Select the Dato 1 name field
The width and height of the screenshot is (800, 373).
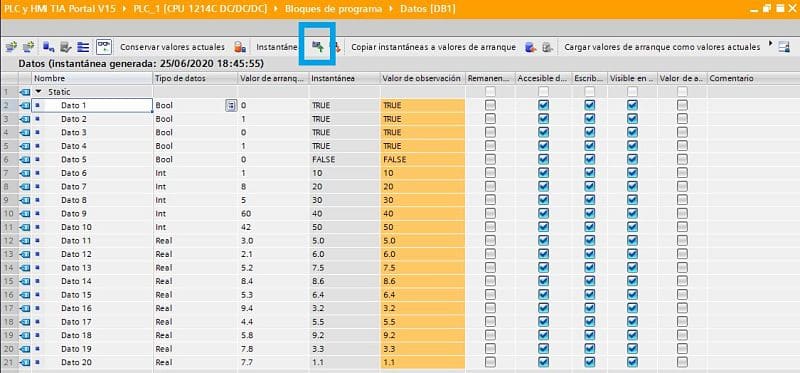[92, 106]
